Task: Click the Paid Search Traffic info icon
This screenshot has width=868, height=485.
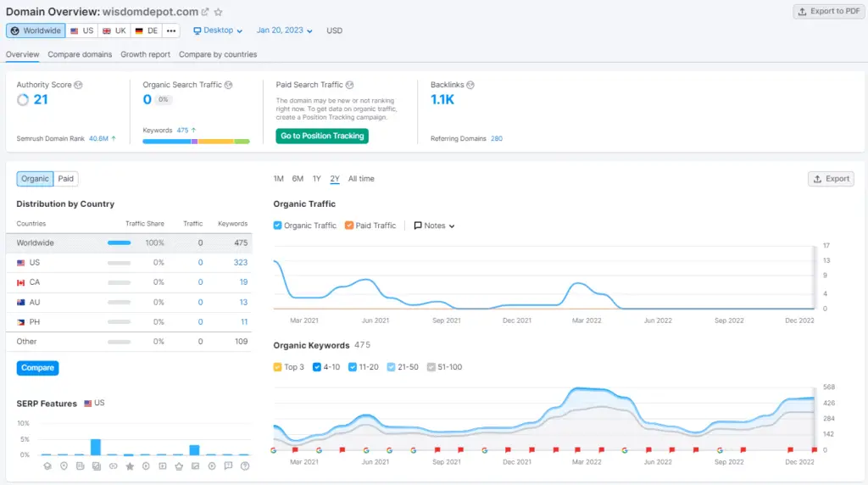Action: (349, 85)
